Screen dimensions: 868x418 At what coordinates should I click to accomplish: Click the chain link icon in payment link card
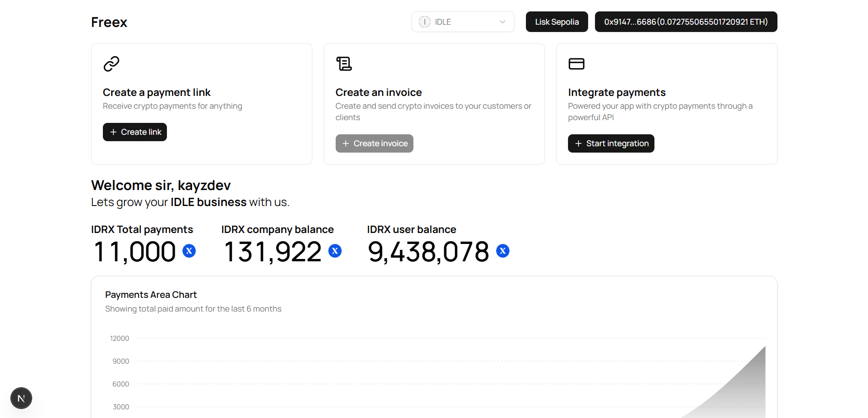[x=111, y=64]
